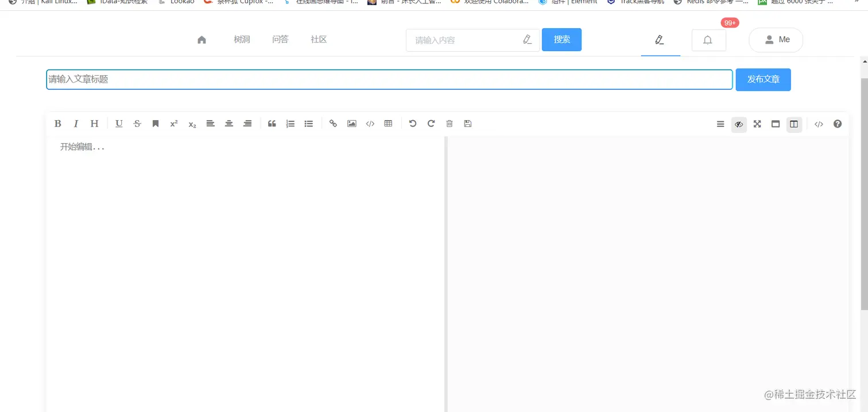Open notifications with the bell icon
The width and height of the screenshot is (868, 412).
point(708,40)
